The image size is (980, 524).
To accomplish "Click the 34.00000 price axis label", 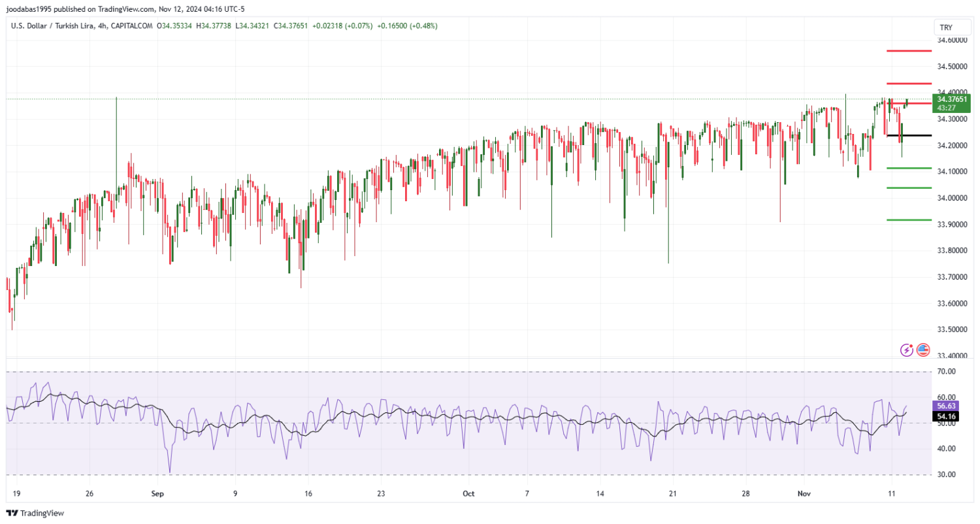I will coord(952,198).
